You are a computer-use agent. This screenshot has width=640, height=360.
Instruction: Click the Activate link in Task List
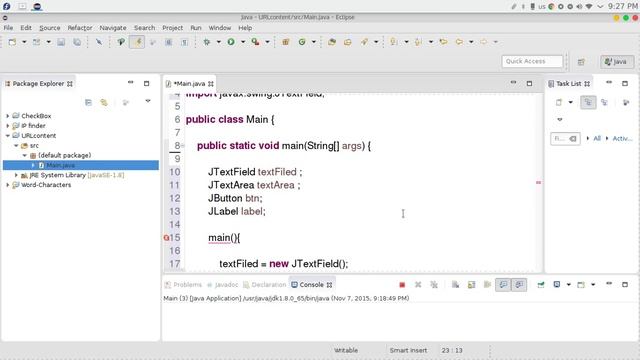click(x=622, y=138)
